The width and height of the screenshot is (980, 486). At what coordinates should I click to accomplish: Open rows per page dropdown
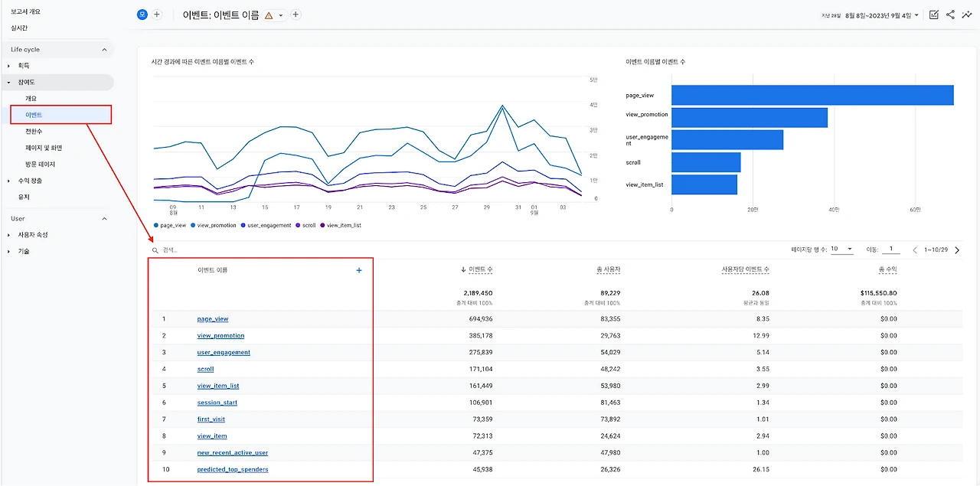[841, 250]
